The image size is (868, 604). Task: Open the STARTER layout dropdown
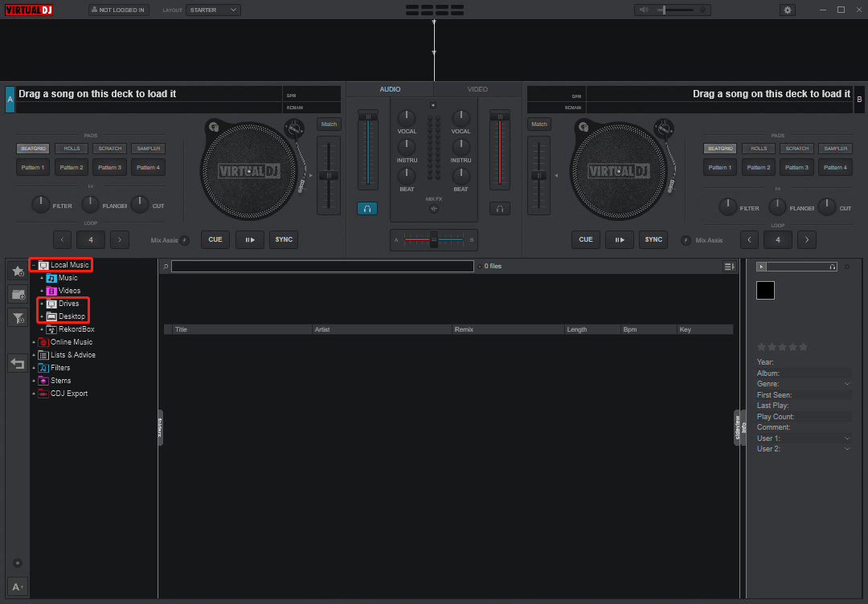[213, 10]
